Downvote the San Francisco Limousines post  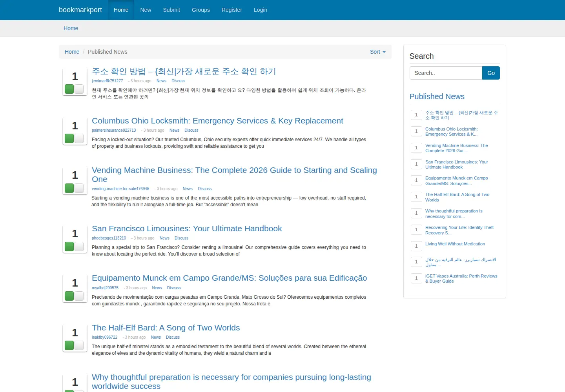[79, 247]
